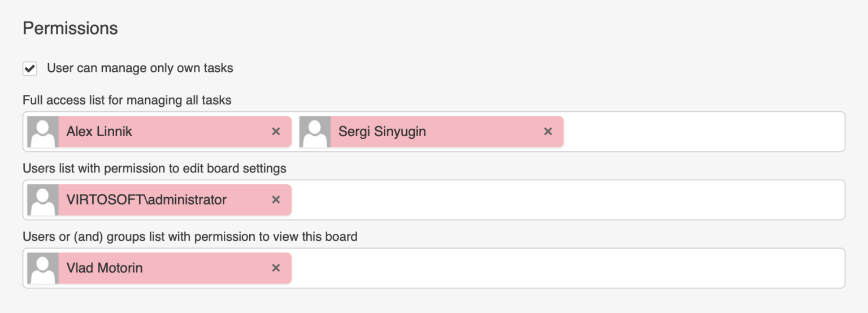Viewport: 868px width, 313px height.
Task: Select the Sergi Sinyugin user chip
Action: tap(431, 132)
